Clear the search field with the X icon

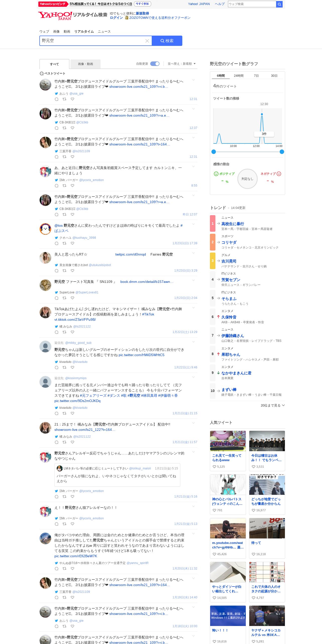147,41
